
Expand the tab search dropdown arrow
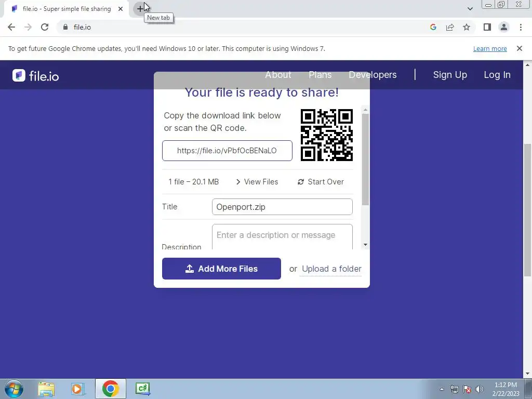point(470,9)
